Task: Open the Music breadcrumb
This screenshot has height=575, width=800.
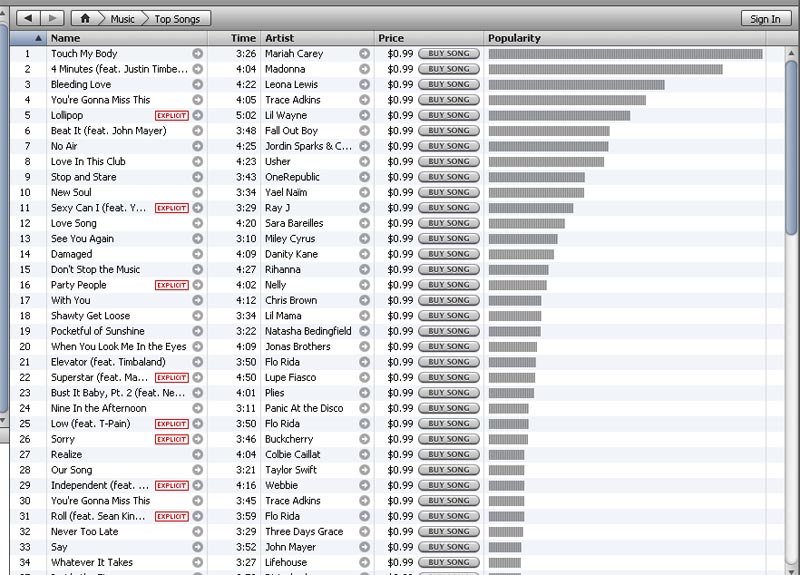Action: [122, 19]
